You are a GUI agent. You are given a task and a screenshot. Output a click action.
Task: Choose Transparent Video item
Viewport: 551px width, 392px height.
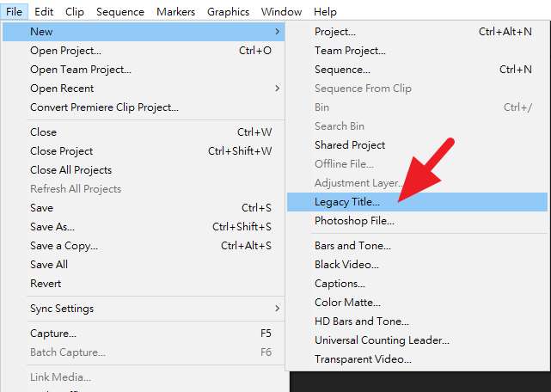pos(363,359)
